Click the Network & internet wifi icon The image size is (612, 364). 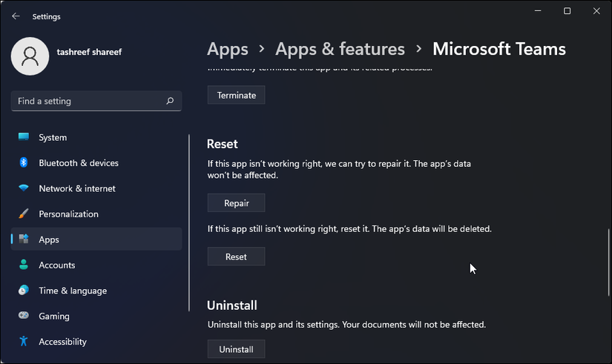(x=24, y=188)
